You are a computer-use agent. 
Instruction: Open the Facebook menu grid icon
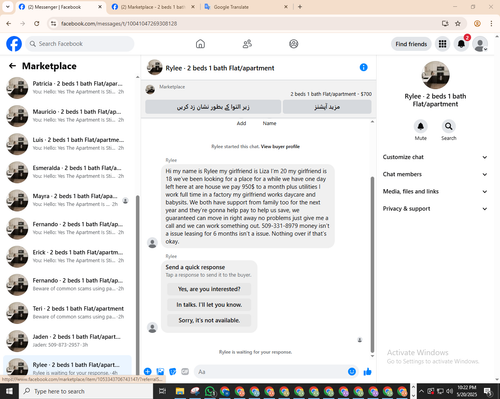tap(442, 44)
